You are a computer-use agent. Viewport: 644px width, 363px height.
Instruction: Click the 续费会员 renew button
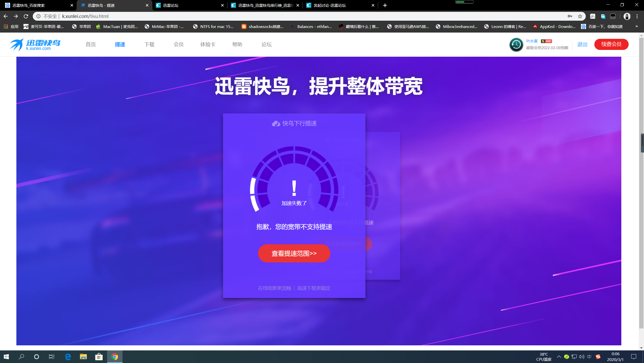point(611,44)
